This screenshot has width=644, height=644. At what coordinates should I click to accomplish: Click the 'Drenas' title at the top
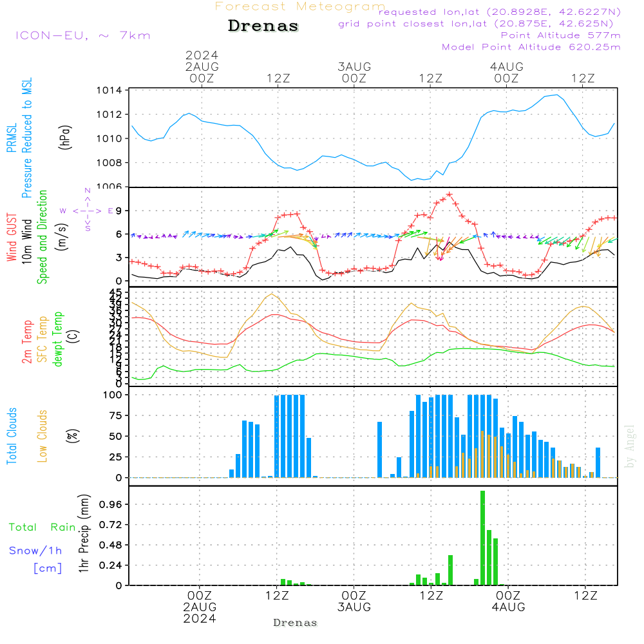(263, 26)
